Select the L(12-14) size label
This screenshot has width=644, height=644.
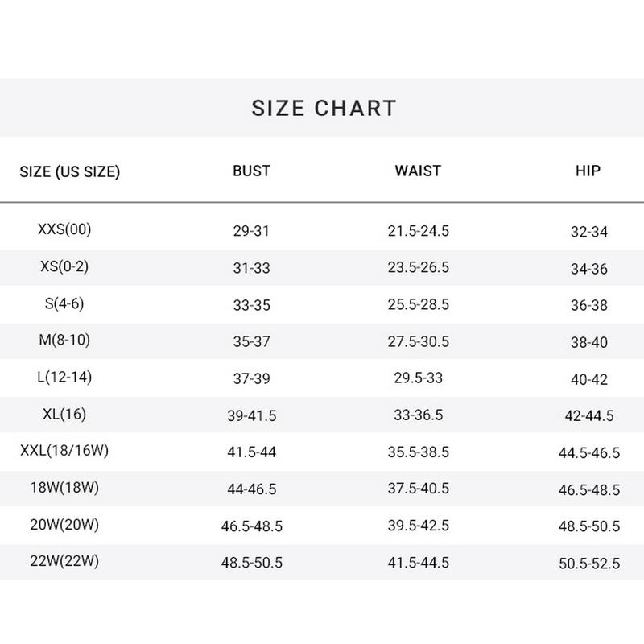tap(64, 378)
